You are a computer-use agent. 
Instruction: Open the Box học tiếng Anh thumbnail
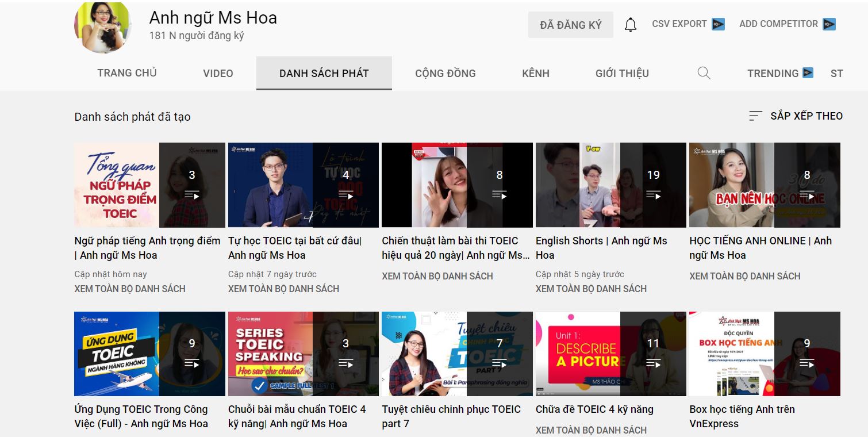(x=765, y=354)
